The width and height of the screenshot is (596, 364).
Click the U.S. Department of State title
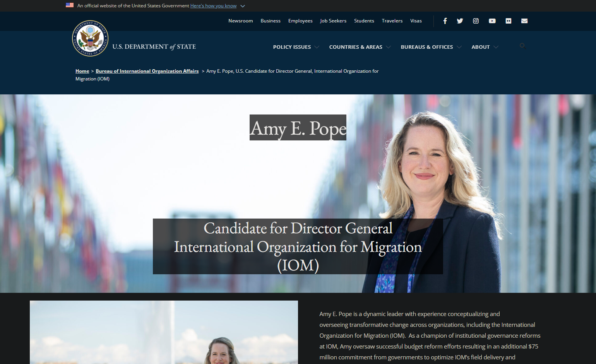154,47
